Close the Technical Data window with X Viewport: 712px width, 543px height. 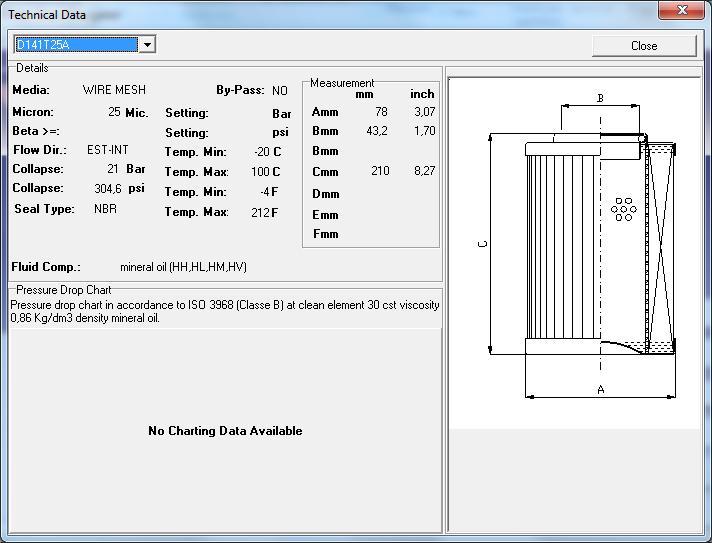click(682, 11)
